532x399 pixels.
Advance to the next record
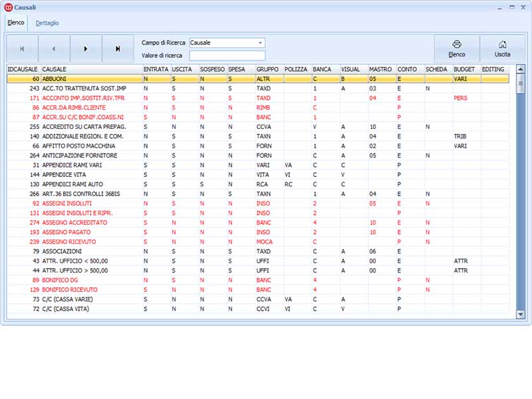click(x=86, y=49)
